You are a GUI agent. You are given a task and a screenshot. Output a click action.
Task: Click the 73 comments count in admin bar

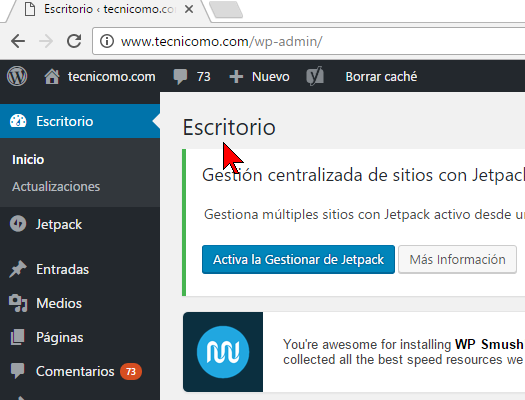(x=204, y=77)
